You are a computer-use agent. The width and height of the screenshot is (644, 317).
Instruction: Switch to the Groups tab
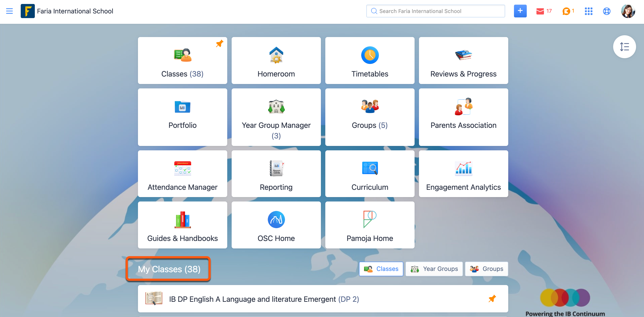486,269
